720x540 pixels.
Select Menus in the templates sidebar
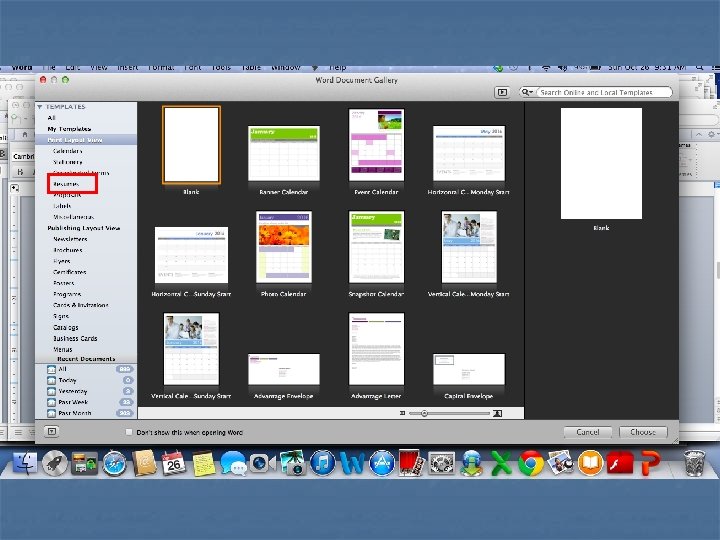(x=62, y=349)
